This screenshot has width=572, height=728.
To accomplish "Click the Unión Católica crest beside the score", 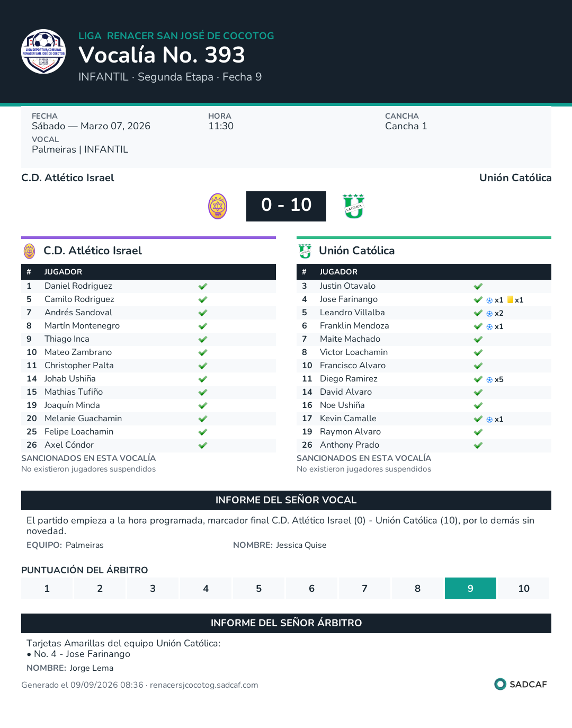I will [x=354, y=206].
